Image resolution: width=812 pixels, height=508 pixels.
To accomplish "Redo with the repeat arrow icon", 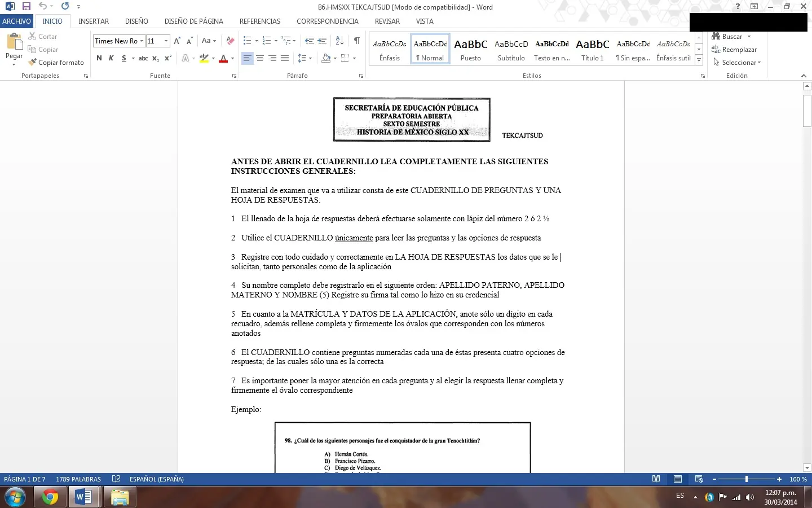I will coord(65,7).
